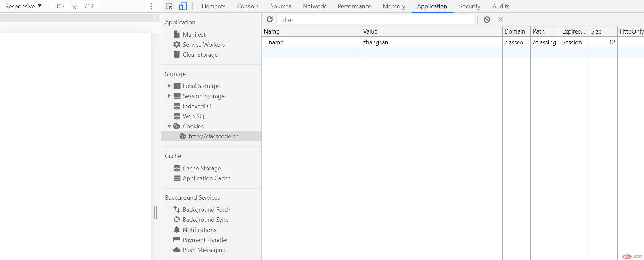Viewport: 644px width, 260px height.
Task: Select the http://classcode.cn cookie entry
Action: click(213, 136)
